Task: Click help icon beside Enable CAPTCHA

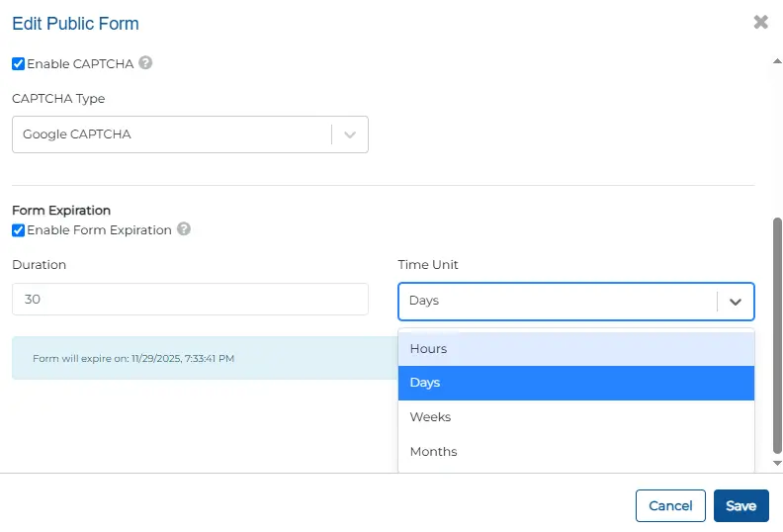Action: 145,63
